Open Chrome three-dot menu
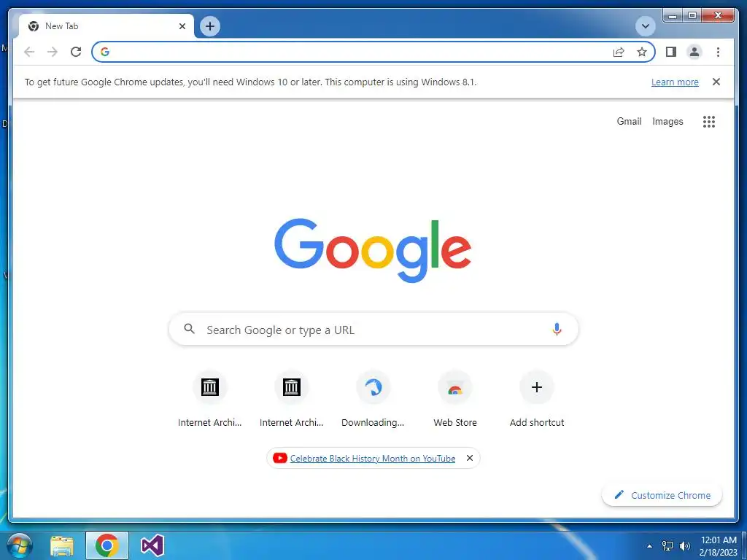The width and height of the screenshot is (747, 560). 718,52
